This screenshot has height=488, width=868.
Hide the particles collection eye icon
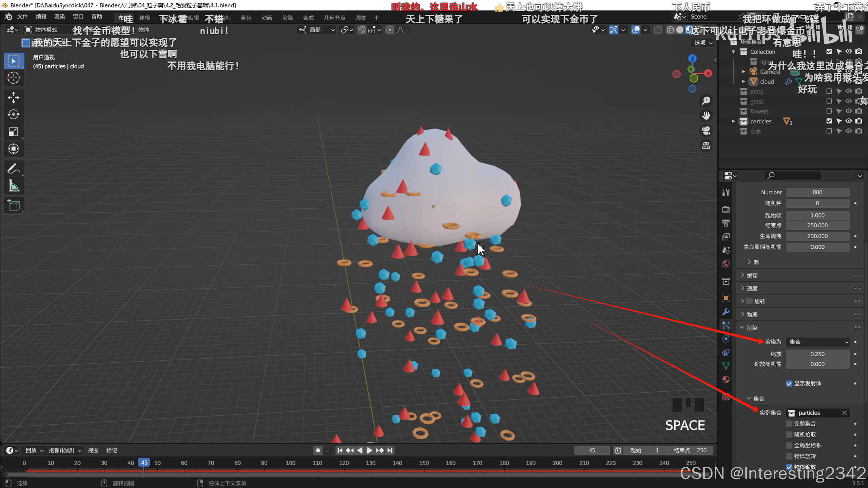click(848, 121)
